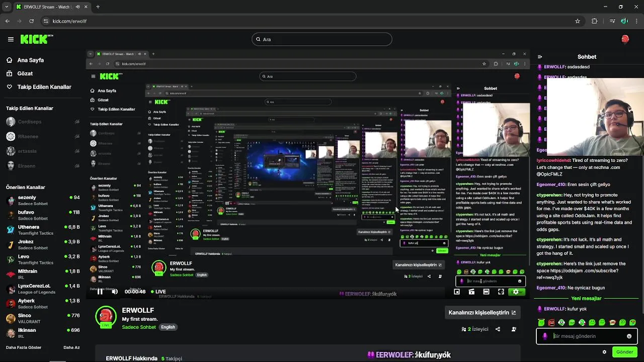Mute the stream volume
The height and width of the screenshot is (362, 644).
click(115, 292)
